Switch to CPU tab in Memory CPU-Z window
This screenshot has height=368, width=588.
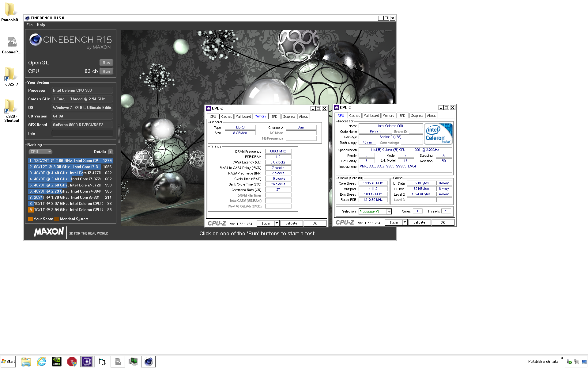(x=213, y=117)
